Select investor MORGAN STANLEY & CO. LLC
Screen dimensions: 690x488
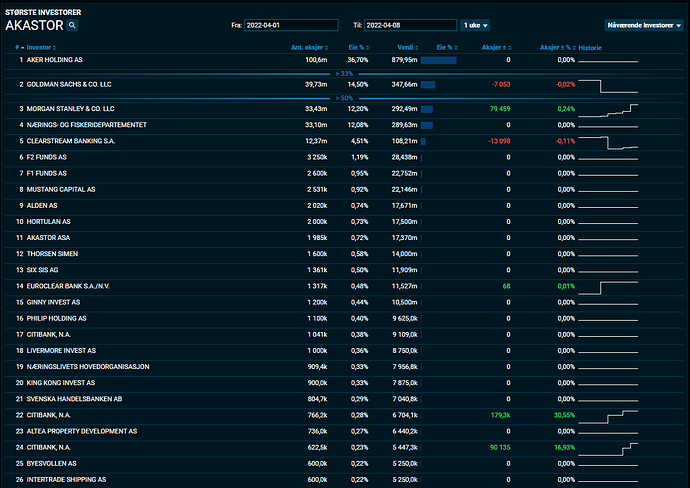[70, 109]
